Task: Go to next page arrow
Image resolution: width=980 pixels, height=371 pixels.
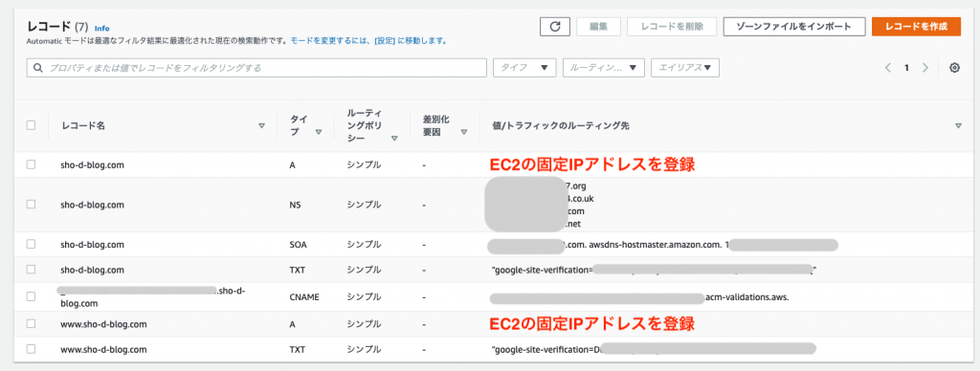Action: coord(925,68)
